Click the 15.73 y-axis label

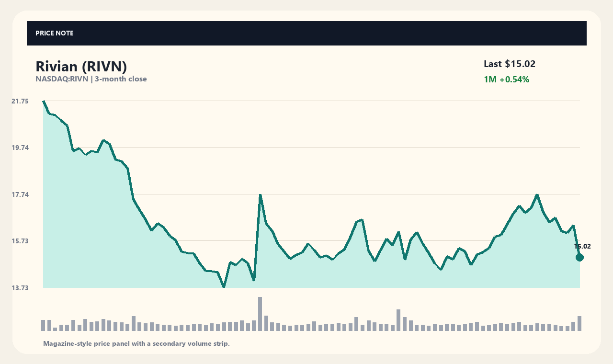click(20, 241)
